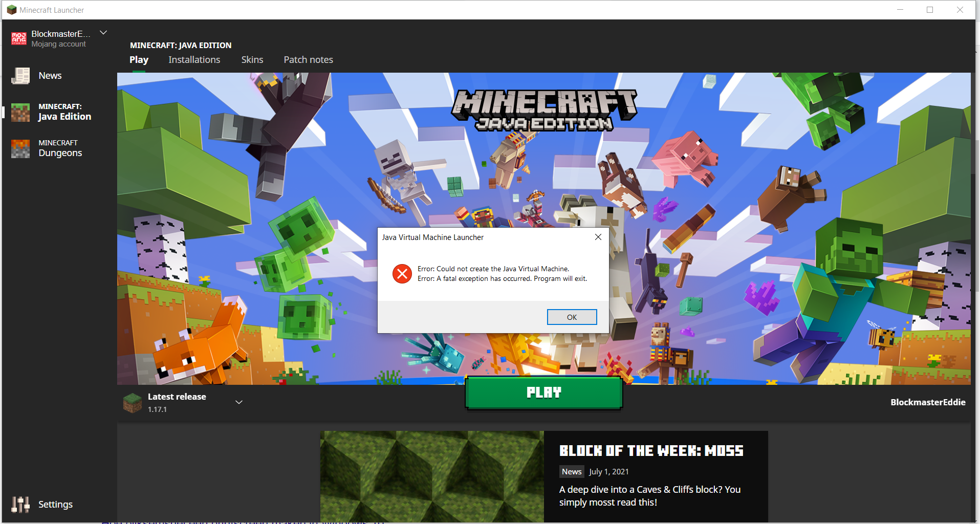Click the MINECRAFT: JAVA EDITION heading
Screen dimensions: 980x524
click(181, 46)
